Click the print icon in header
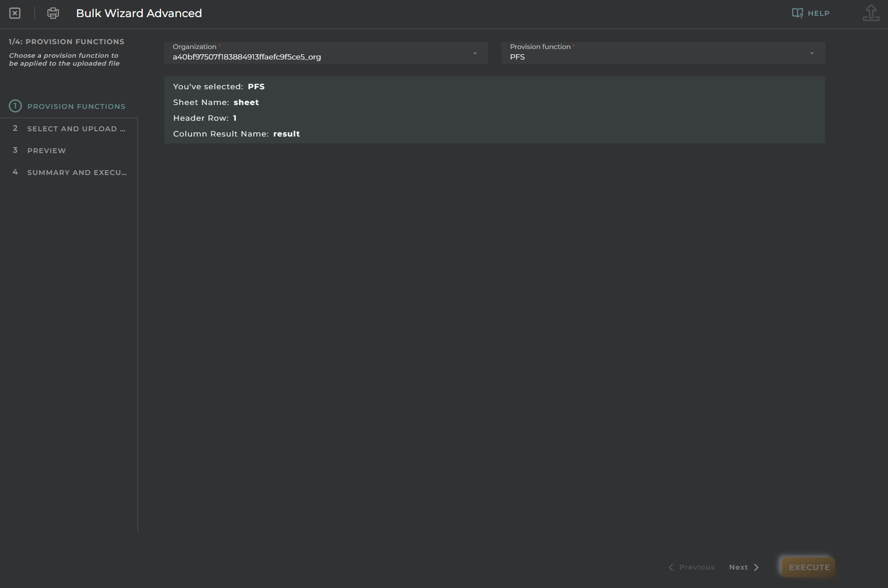The height and width of the screenshot is (588, 888). (53, 13)
